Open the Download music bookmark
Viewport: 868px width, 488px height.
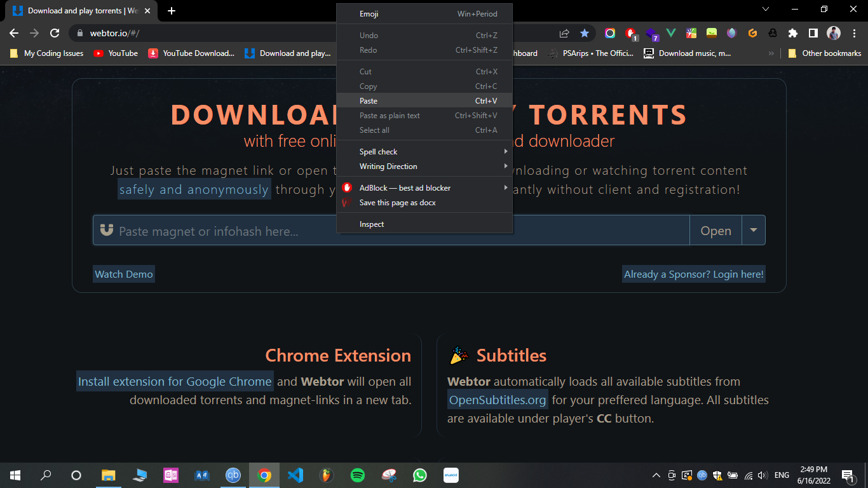[688, 53]
